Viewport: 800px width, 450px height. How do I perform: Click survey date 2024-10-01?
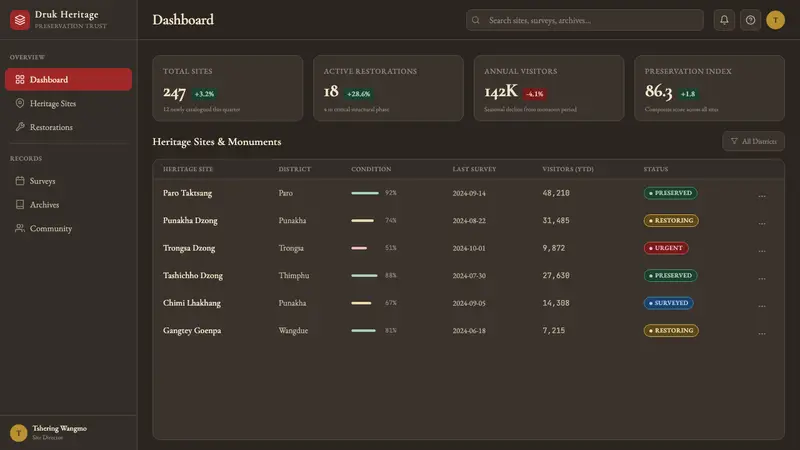[x=469, y=248]
